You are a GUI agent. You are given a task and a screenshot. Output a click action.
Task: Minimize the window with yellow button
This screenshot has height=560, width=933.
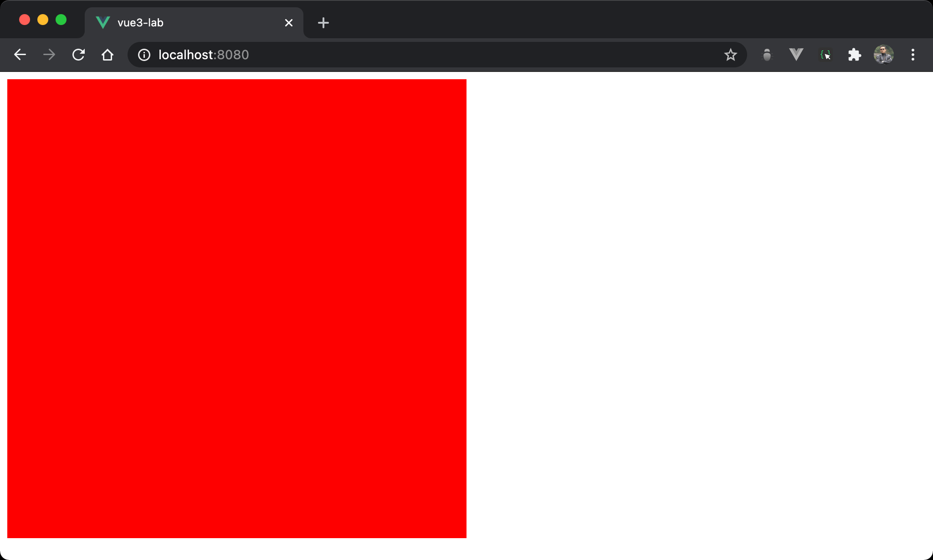click(43, 20)
